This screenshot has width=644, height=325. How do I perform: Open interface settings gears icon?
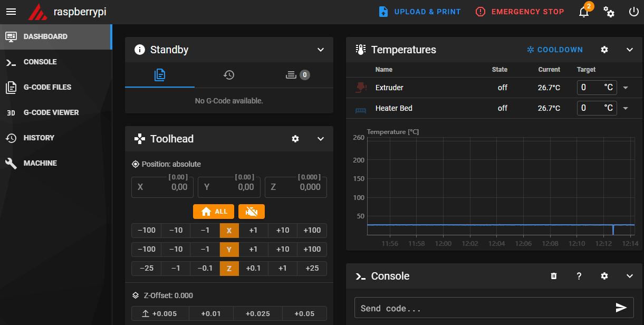609,12
